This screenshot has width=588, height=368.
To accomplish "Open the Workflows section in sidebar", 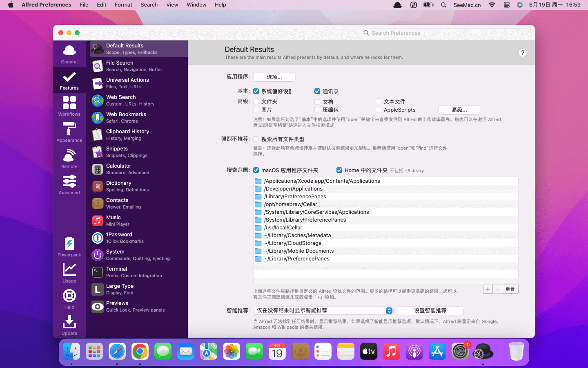I will pos(69,105).
